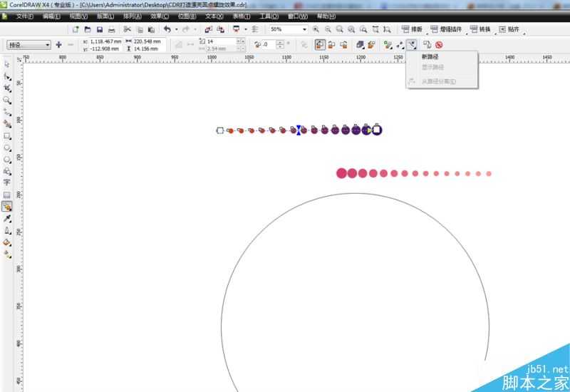The image size is (570, 392).
Task: Toggle the counterclockwise blend button
Action: (x=343, y=44)
